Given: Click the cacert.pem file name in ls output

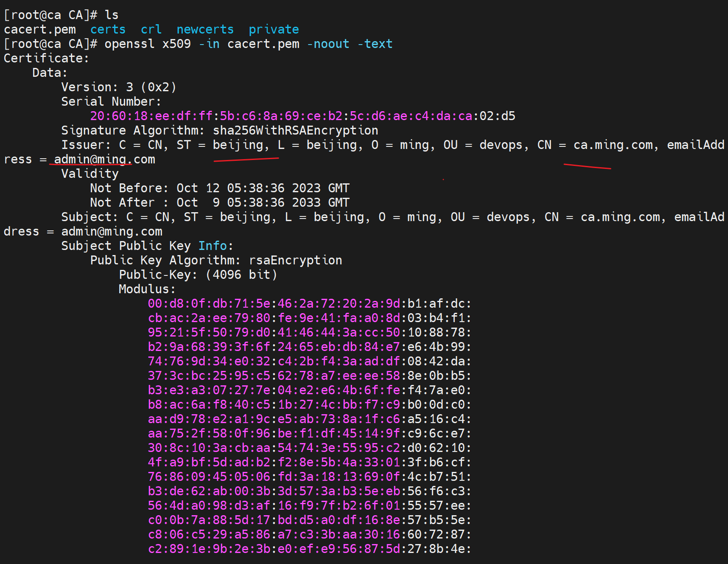Looking at the screenshot, I should tap(40, 30).
